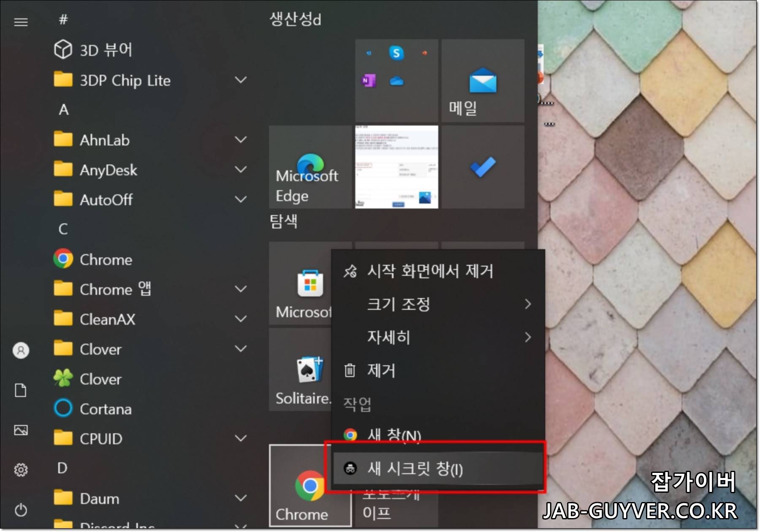760x532 pixels.
Task: Expand the AhnLab folder chevron
Action: [241, 139]
